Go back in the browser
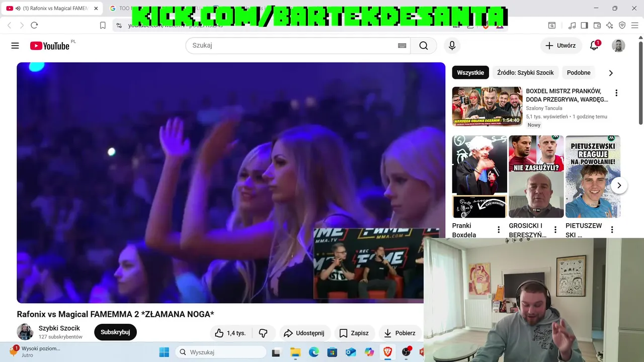Image resolution: width=644 pixels, height=362 pixels. click(9, 25)
